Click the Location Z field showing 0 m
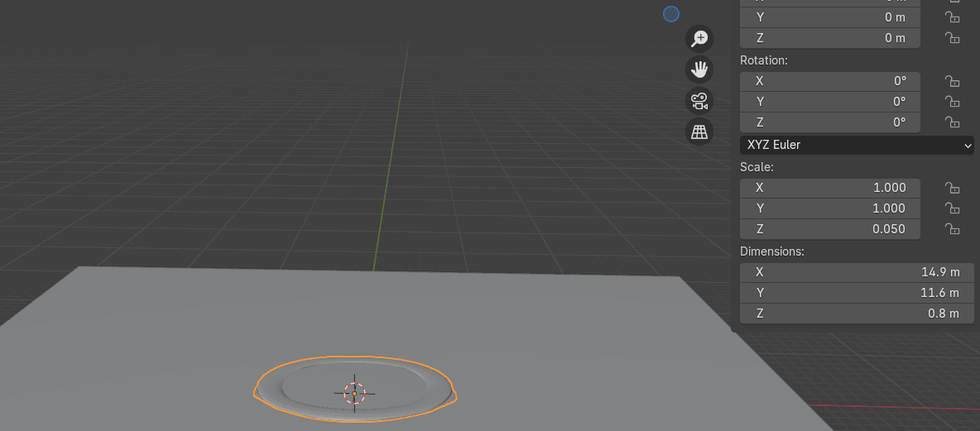This screenshot has width=980, height=431. (x=830, y=37)
